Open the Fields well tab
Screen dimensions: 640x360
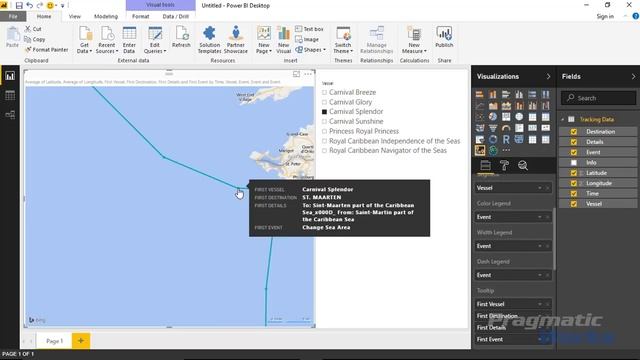click(x=485, y=165)
